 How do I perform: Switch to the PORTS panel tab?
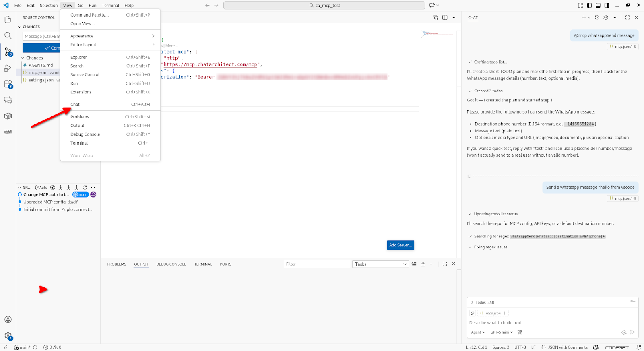coord(225,264)
